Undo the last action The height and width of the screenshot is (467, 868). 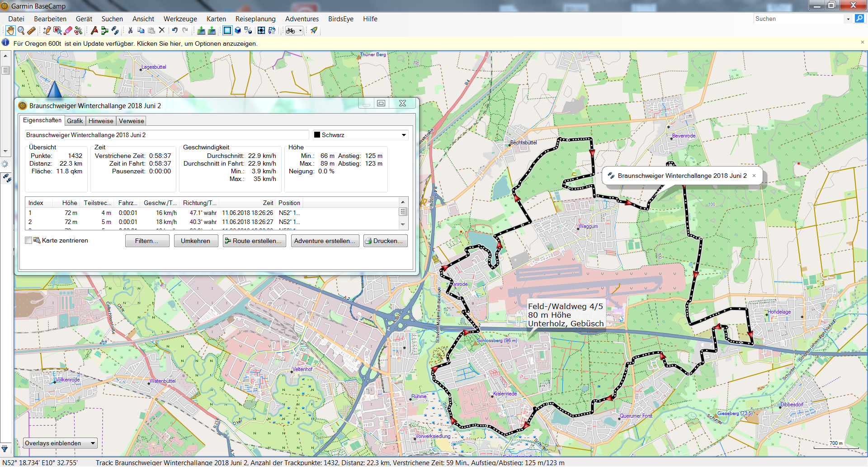pos(175,31)
